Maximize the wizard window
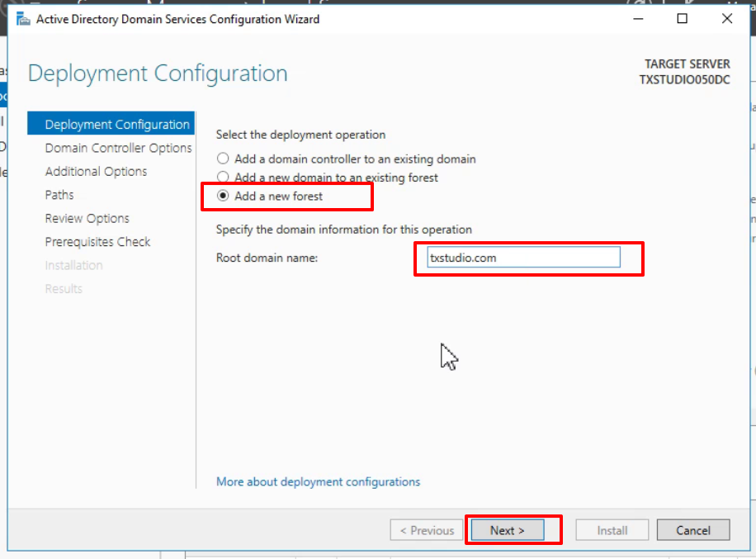Image resolution: width=756 pixels, height=559 pixels. pyautogui.click(x=682, y=19)
